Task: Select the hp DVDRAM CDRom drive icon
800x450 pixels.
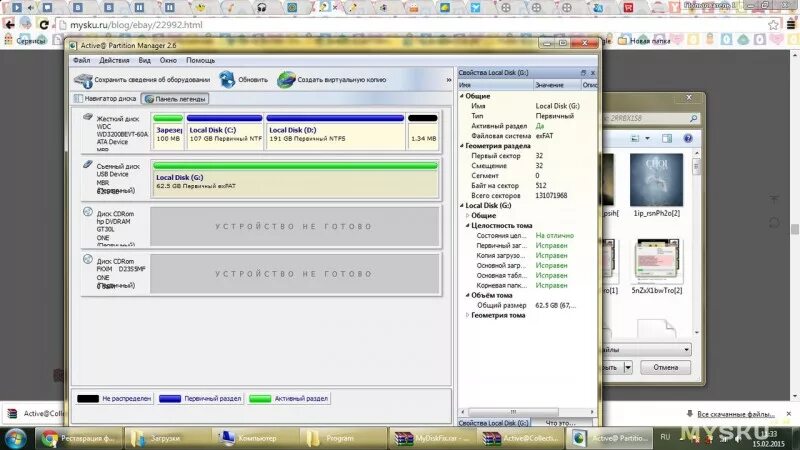Action: click(x=88, y=212)
